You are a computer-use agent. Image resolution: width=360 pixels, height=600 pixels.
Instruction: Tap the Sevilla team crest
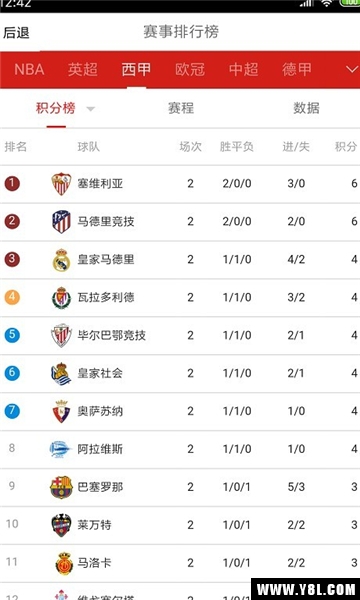(x=61, y=184)
